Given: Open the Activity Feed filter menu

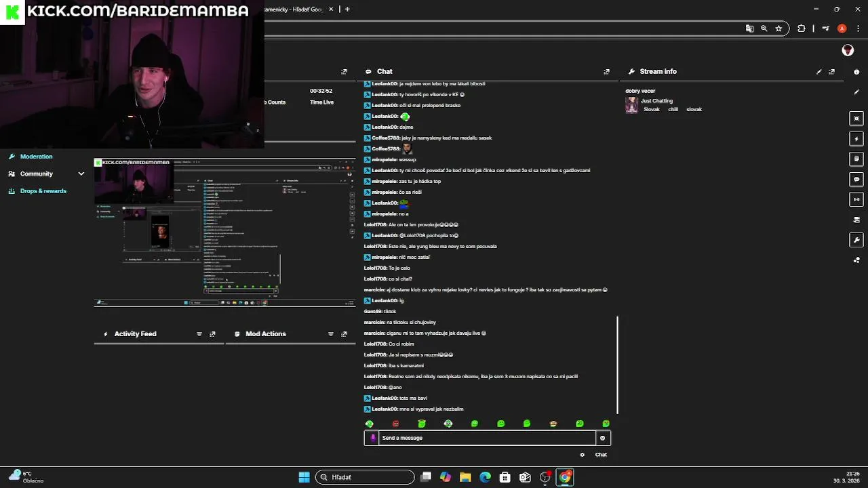Looking at the screenshot, I should (x=199, y=334).
